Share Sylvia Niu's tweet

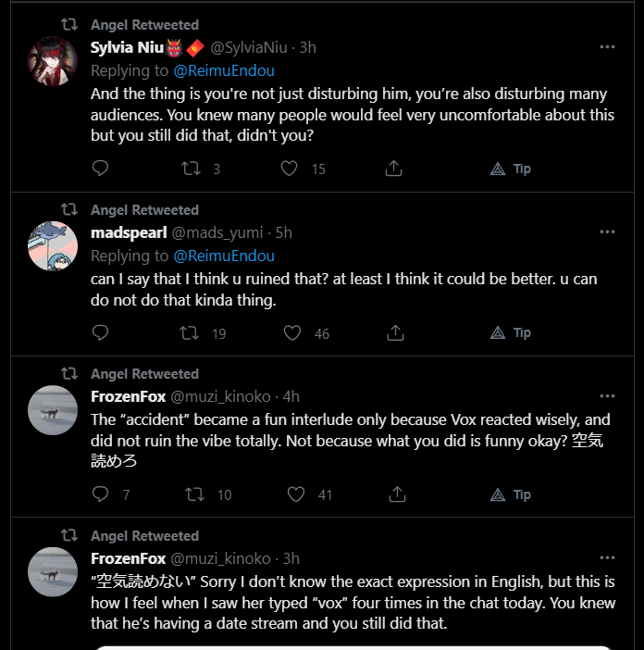393,169
